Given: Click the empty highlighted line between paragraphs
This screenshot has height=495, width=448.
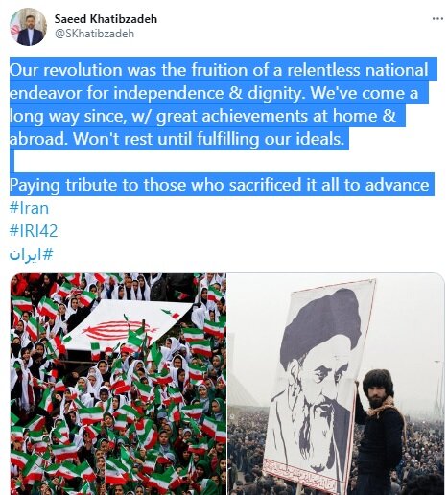Looking at the screenshot, I should (x=12, y=162).
